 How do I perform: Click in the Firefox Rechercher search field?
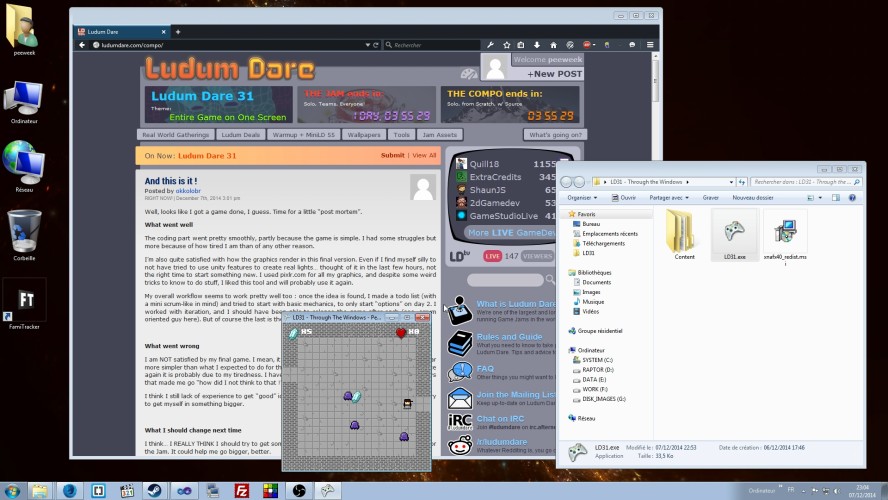click(432, 45)
